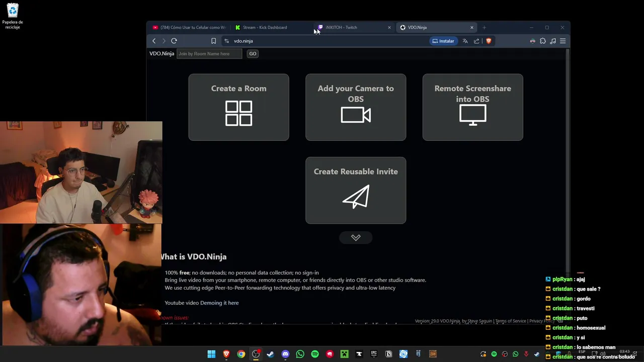Open the Brave Shields lion icon
The height and width of the screenshot is (362, 644).
488,41
